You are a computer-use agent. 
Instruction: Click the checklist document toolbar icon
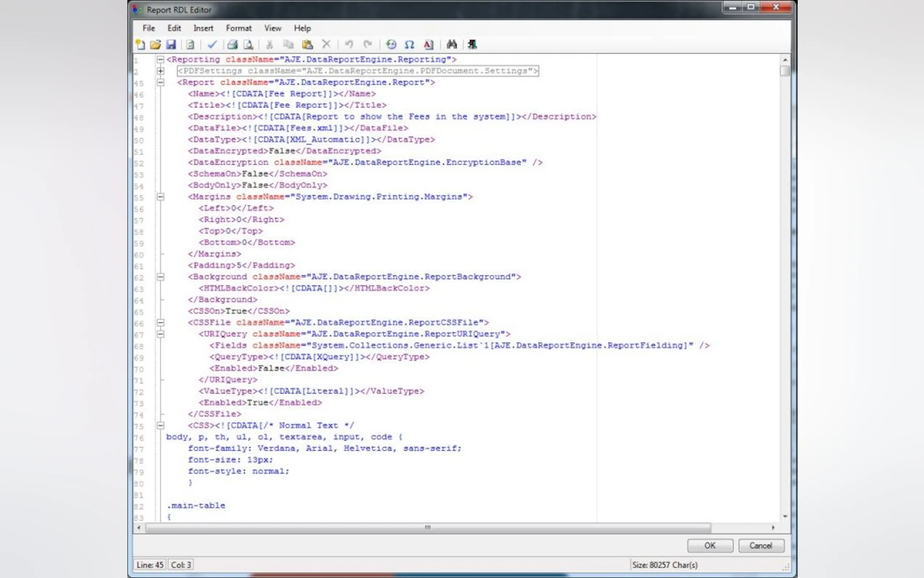click(x=190, y=44)
